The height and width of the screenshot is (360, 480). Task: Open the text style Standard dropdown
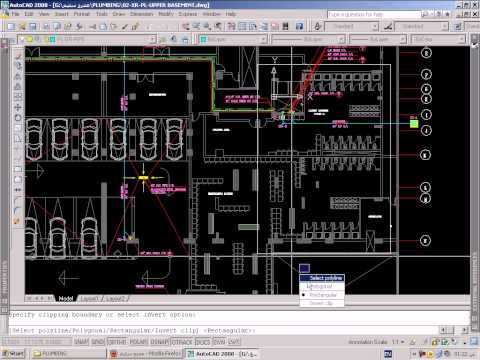coord(352,26)
